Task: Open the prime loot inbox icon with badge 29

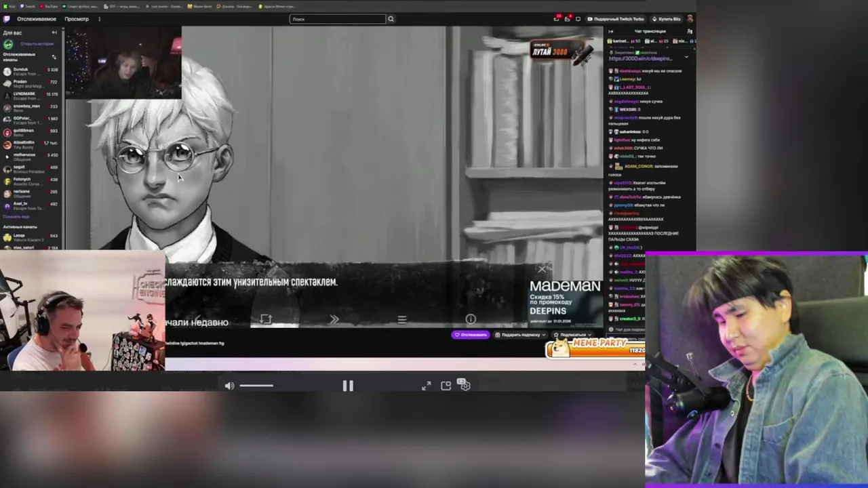Action: tap(557, 18)
